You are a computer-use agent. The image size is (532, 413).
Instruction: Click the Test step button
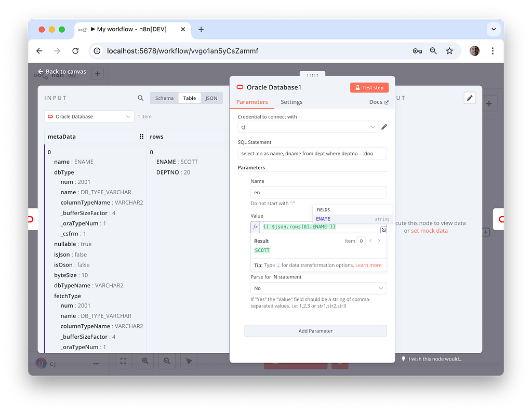tap(369, 88)
